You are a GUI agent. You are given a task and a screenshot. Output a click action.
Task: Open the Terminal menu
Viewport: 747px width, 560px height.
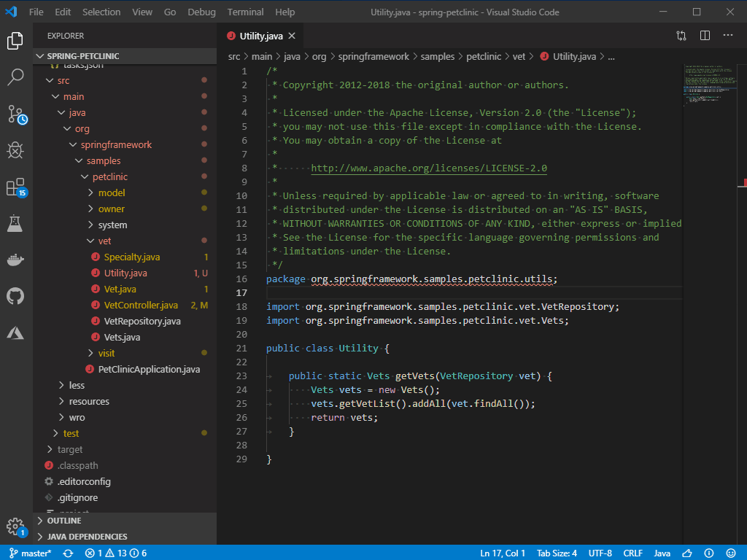(x=245, y=12)
